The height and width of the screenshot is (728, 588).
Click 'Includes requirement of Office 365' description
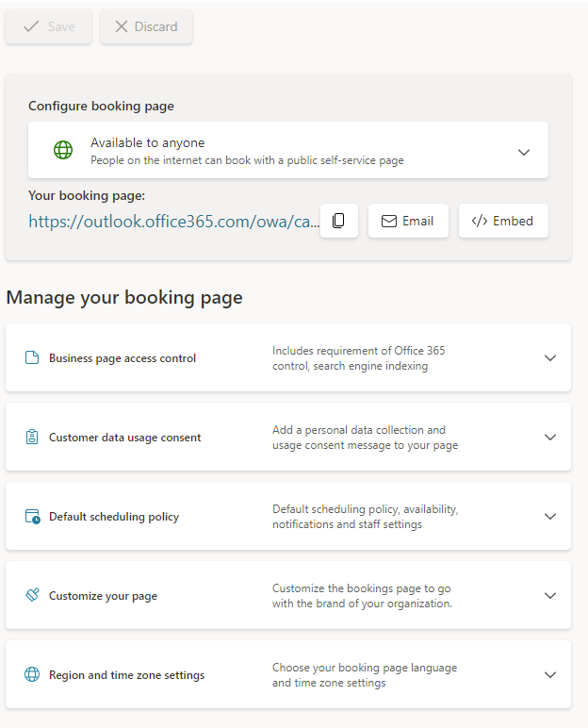click(359, 358)
